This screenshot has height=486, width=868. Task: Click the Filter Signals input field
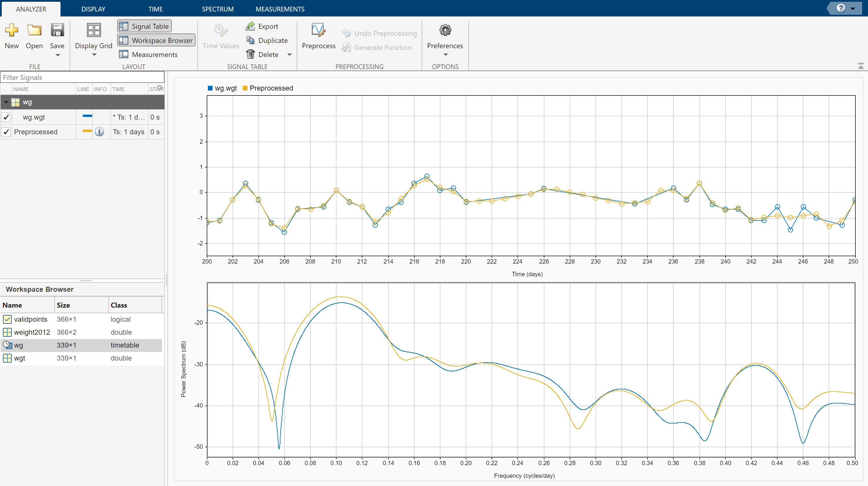pyautogui.click(x=82, y=77)
